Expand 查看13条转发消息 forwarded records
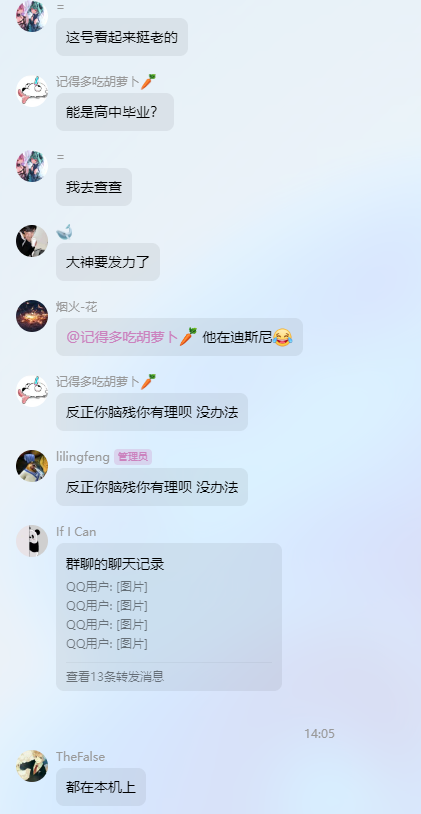 point(115,676)
